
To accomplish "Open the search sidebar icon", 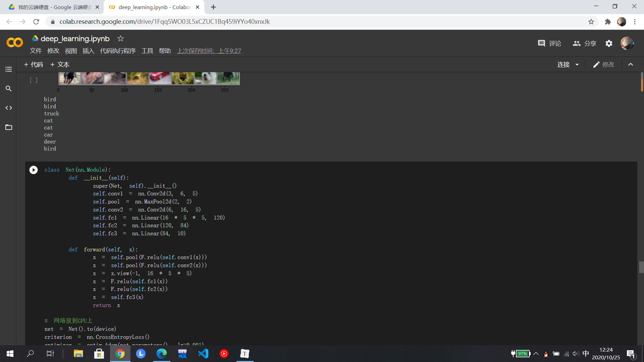I will tap(9, 88).
